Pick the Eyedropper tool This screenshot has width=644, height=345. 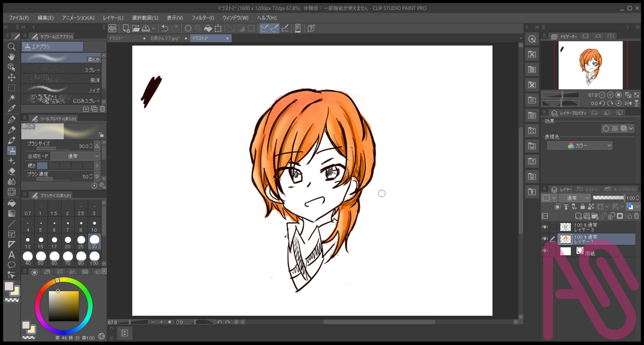11,109
